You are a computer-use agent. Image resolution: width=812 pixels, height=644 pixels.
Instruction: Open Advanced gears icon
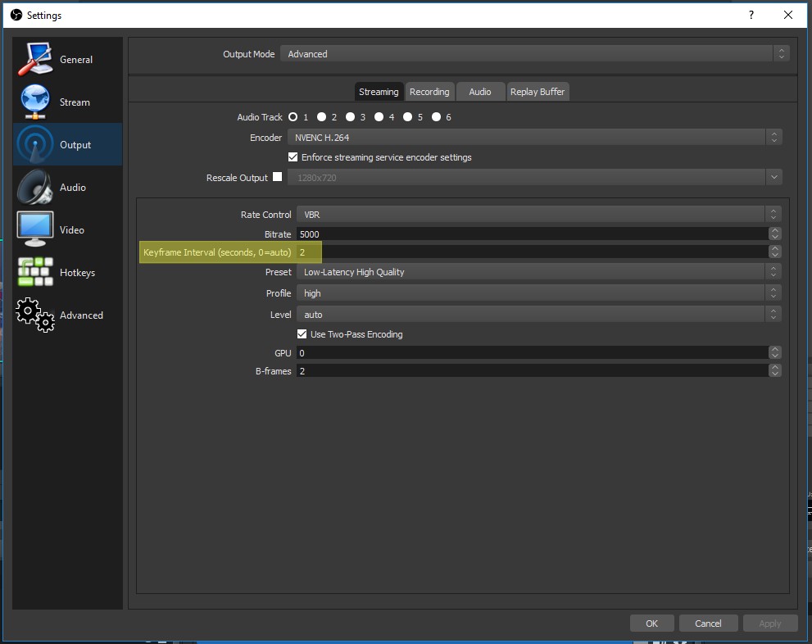[35, 315]
